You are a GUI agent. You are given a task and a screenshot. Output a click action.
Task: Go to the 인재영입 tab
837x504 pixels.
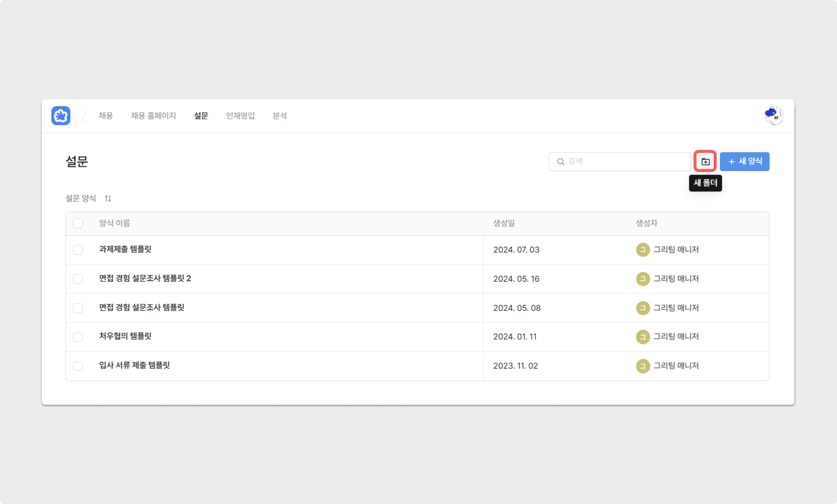point(240,116)
